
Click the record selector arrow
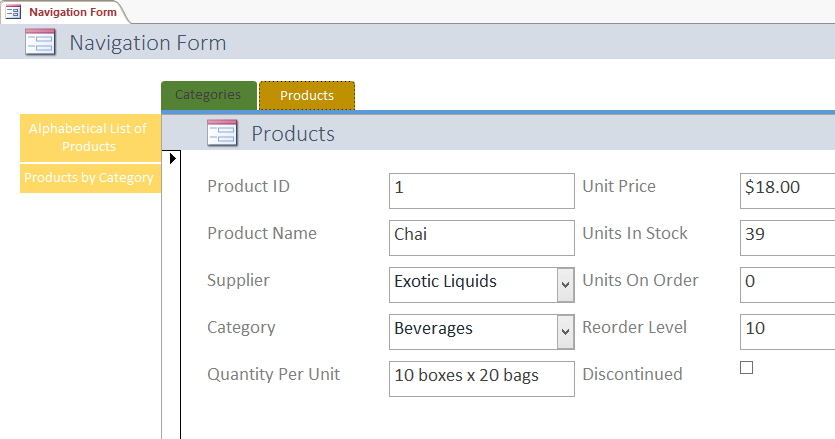172,158
